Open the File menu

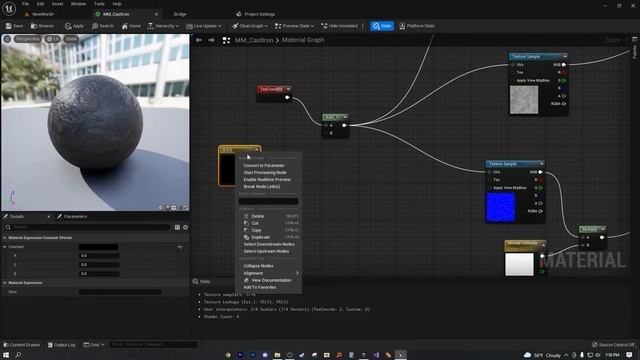coord(25,4)
